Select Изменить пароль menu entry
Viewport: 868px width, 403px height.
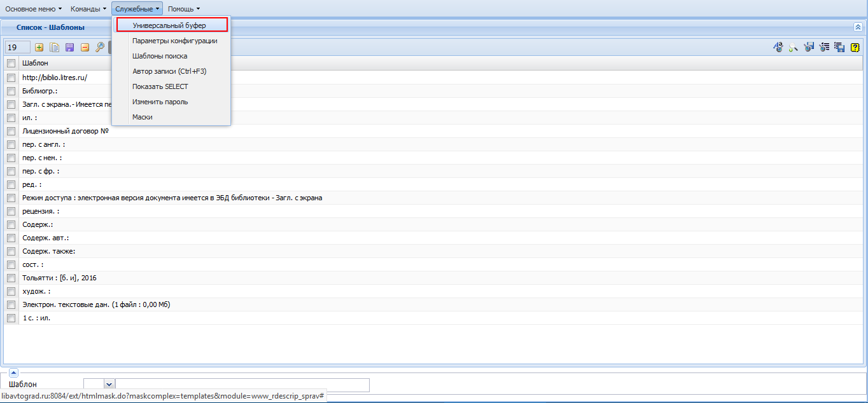coord(160,102)
